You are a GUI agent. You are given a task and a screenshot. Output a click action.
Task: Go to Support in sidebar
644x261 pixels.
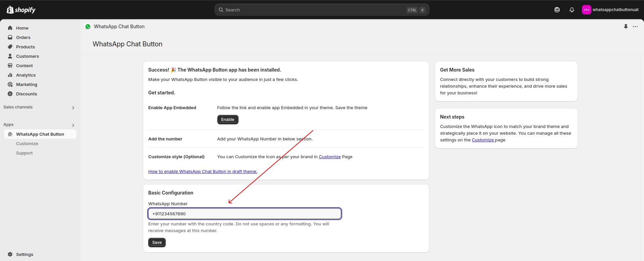tap(24, 153)
